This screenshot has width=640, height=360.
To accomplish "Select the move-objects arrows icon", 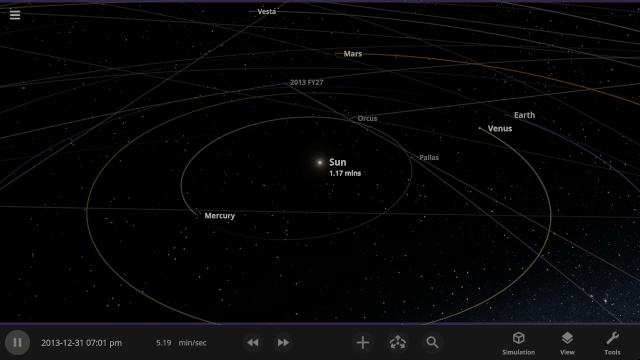I will click(x=398, y=342).
